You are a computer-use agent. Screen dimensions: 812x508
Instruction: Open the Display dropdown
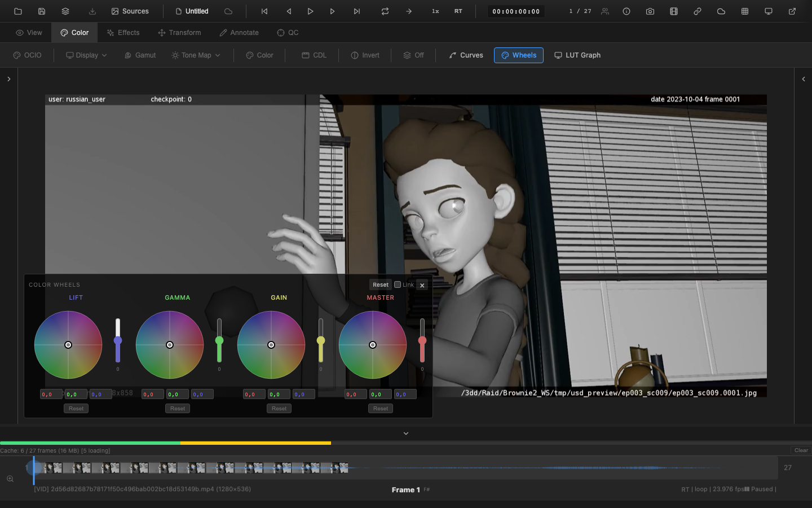pyautogui.click(x=86, y=55)
